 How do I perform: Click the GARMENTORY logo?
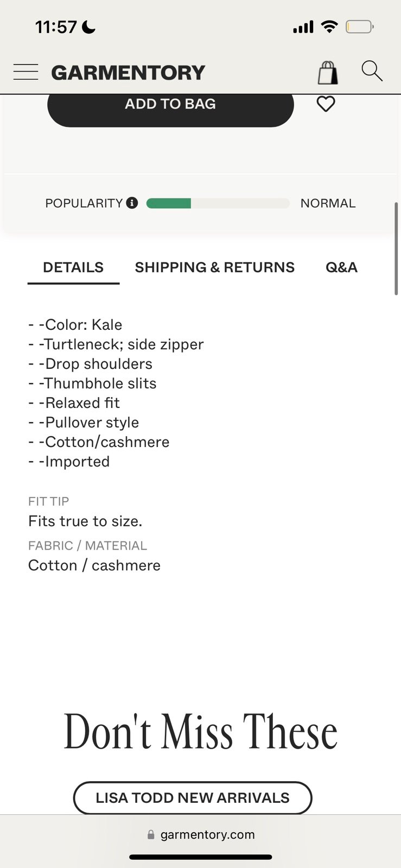[x=129, y=73]
